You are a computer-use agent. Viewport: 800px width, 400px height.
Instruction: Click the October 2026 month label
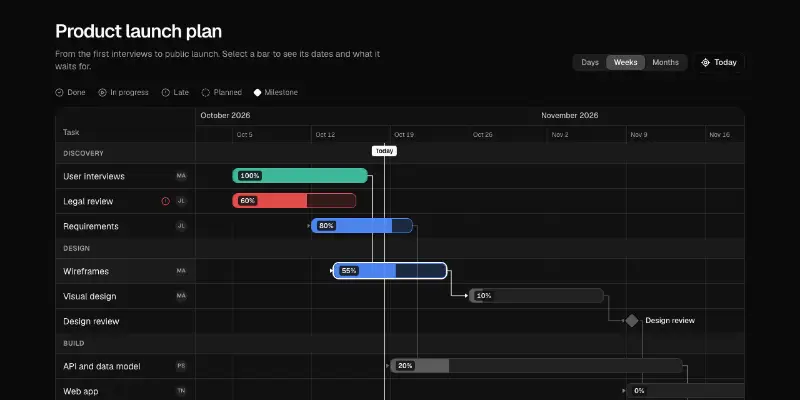pyautogui.click(x=226, y=115)
